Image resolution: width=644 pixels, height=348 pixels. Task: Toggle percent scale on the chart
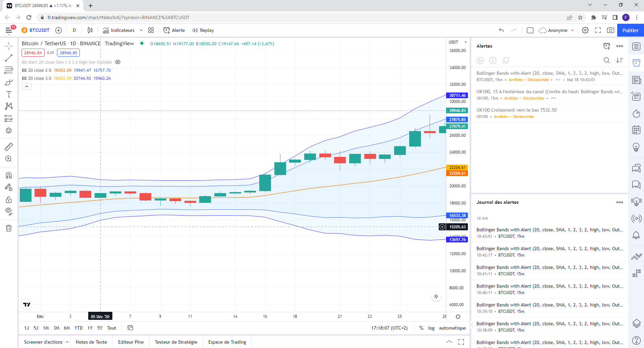coord(421,328)
